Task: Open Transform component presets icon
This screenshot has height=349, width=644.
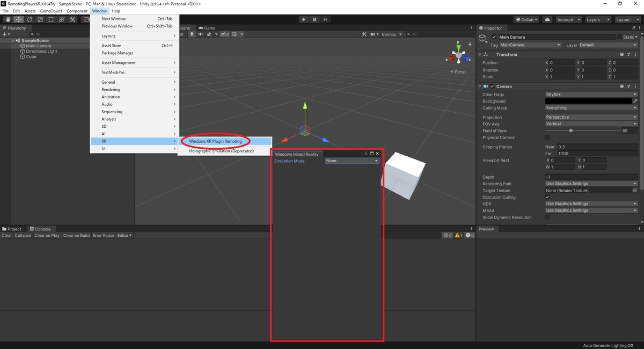Action: pos(629,54)
